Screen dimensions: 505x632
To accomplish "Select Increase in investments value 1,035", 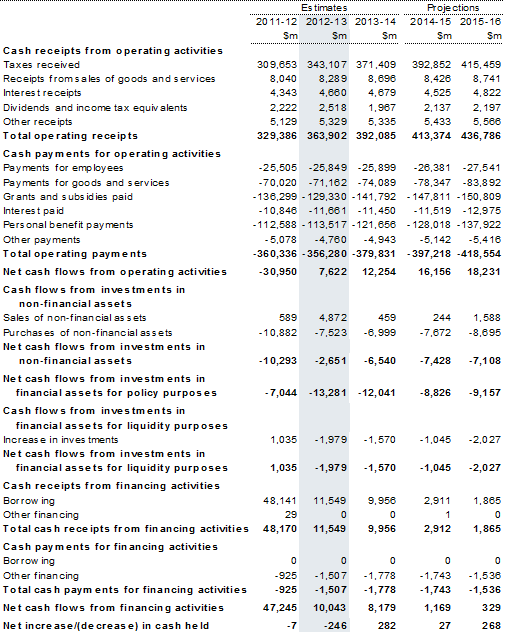I will pos(284,440).
